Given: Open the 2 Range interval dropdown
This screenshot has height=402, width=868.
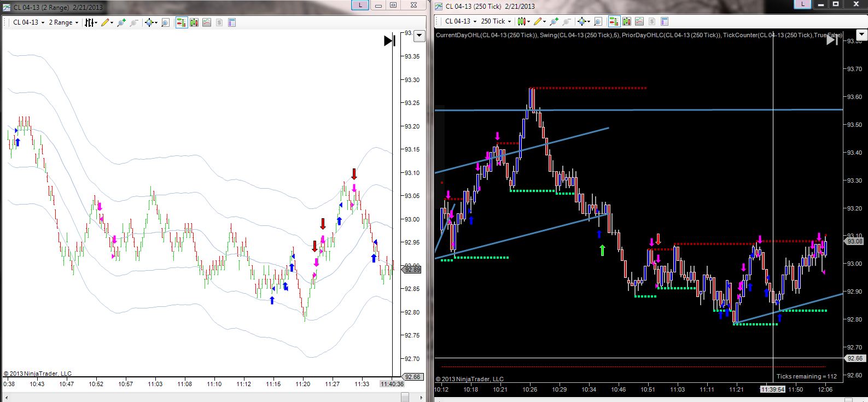Looking at the screenshot, I should pyautogui.click(x=64, y=22).
